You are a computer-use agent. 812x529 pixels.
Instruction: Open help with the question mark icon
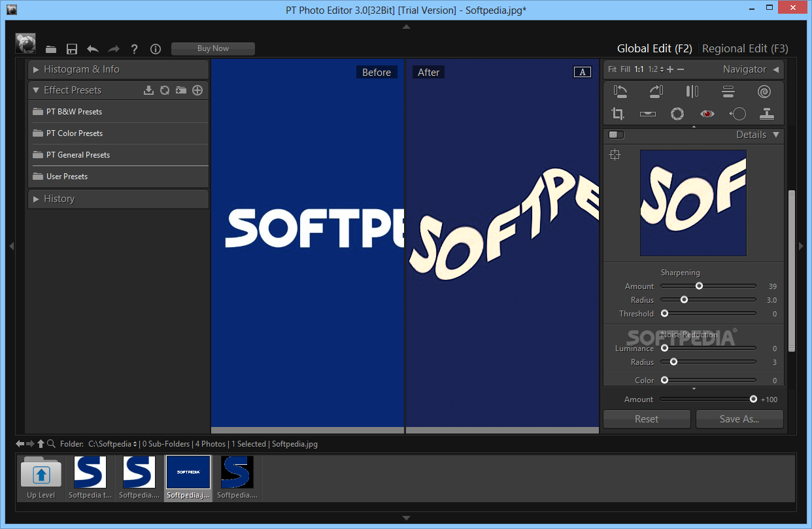[x=134, y=49]
